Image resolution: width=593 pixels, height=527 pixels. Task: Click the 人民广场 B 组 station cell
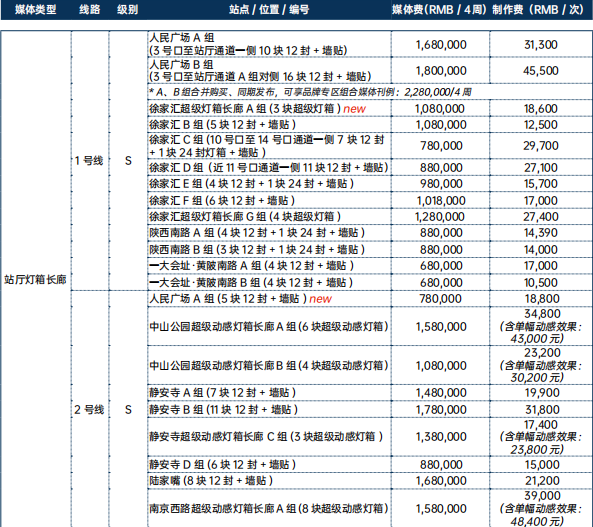[269, 70]
